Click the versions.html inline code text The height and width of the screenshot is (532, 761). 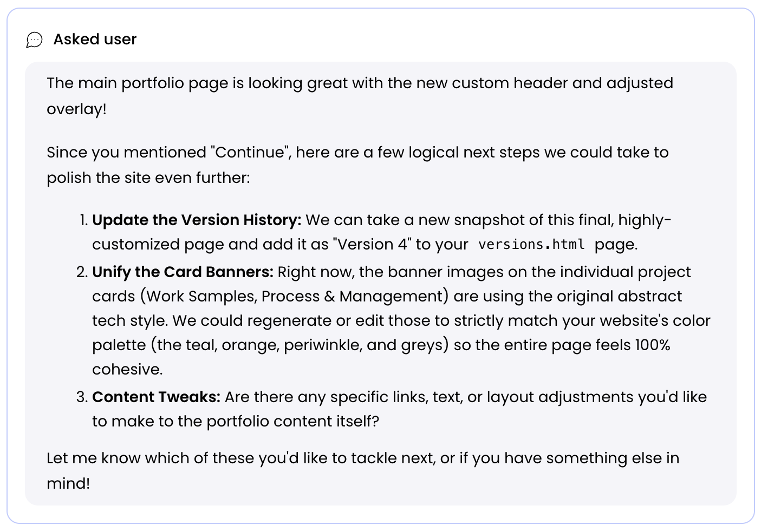[x=531, y=245]
